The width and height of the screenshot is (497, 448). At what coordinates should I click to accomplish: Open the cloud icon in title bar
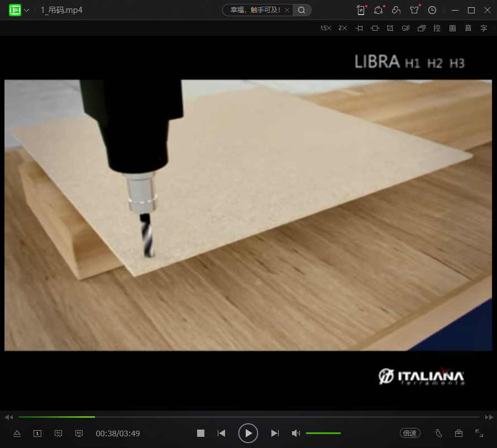[x=396, y=10]
